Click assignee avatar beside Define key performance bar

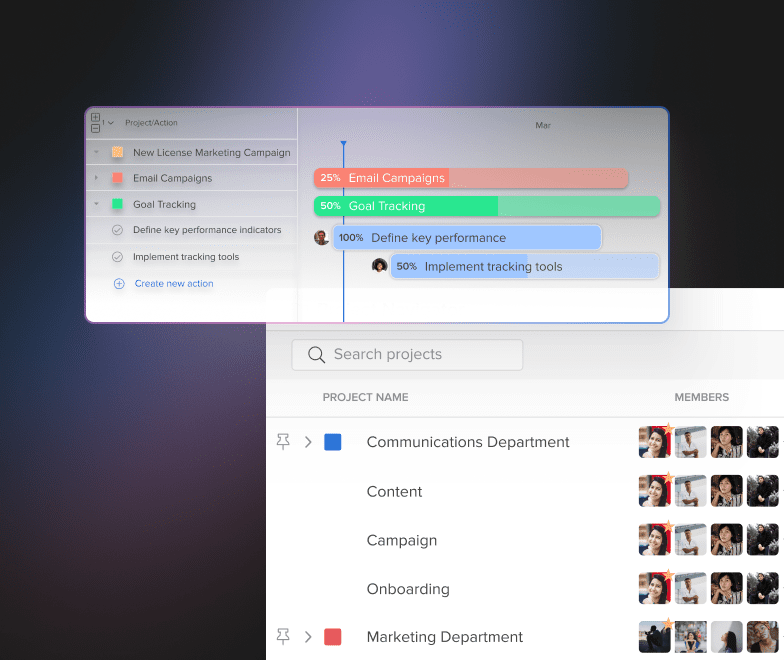tap(321, 238)
